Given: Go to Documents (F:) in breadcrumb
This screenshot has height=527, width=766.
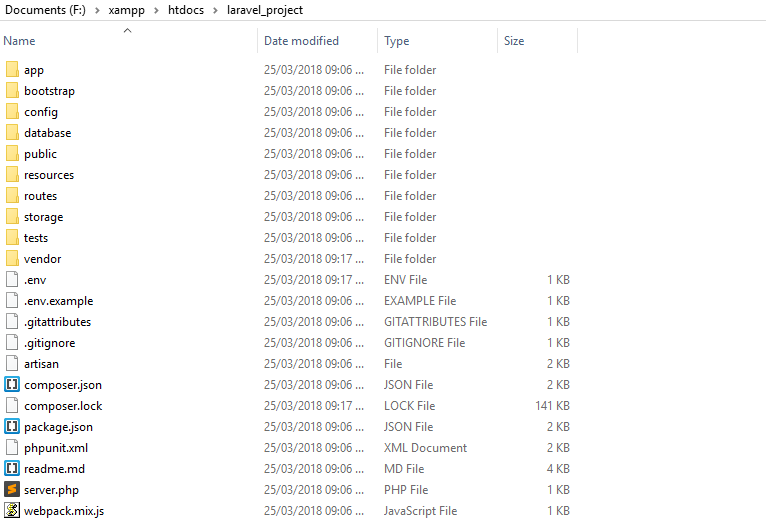Looking at the screenshot, I should [45, 10].
